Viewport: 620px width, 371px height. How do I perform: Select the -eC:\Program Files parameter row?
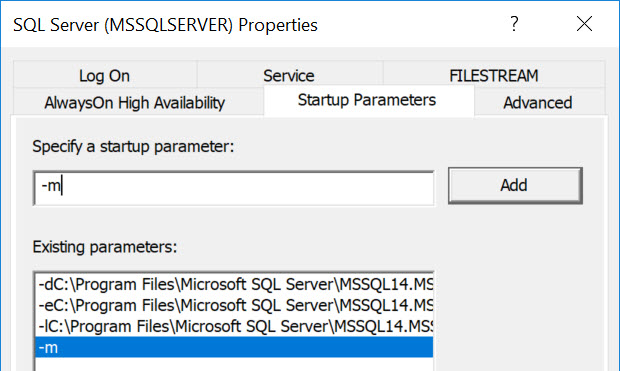point(234,305)
